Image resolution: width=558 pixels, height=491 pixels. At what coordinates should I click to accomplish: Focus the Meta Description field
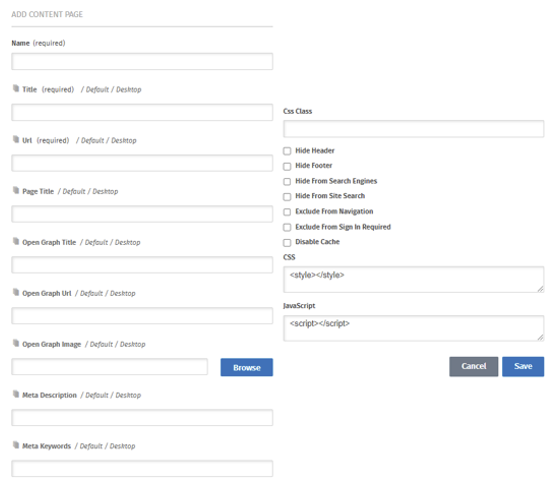(142, 418)
